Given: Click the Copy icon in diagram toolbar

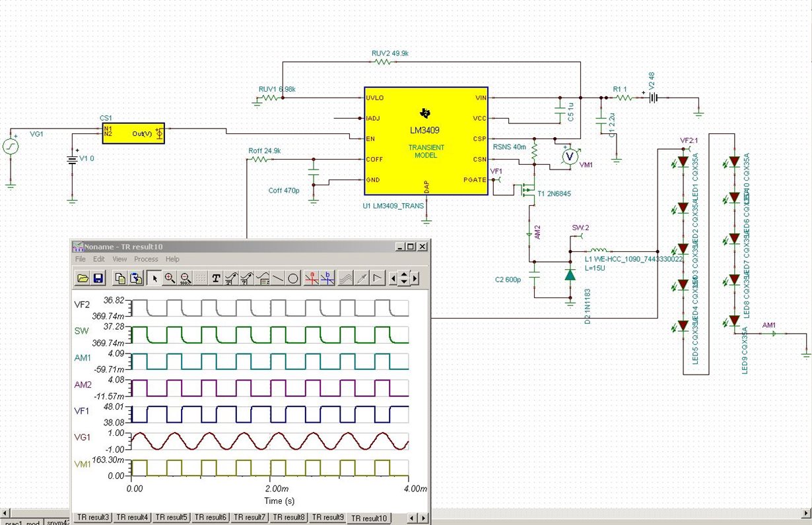Looking at the screenshot, I should tap(120, 278).
